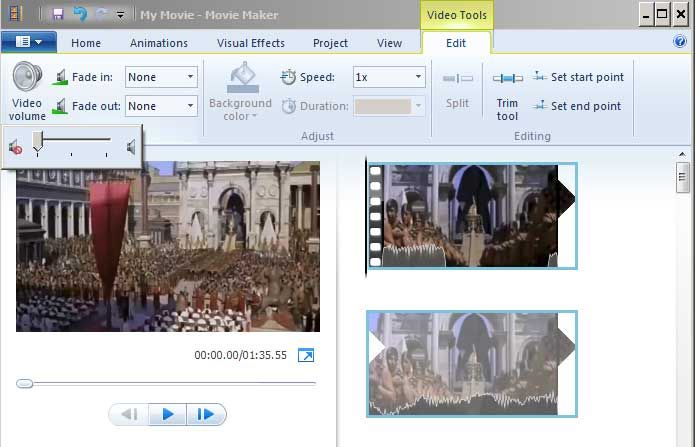Open the Duration dropdown arrow

coord(418,106)
